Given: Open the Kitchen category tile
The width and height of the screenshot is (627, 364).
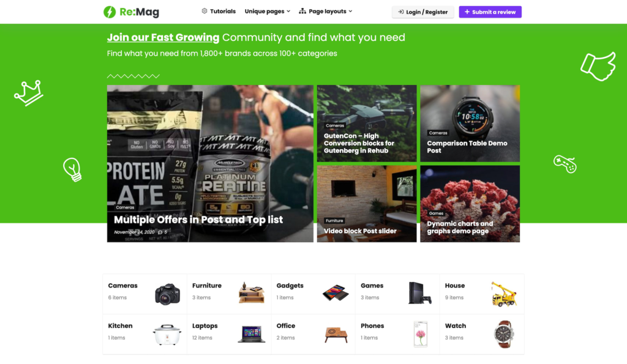Looking at the screenshot, I should [x=145, y=334].
